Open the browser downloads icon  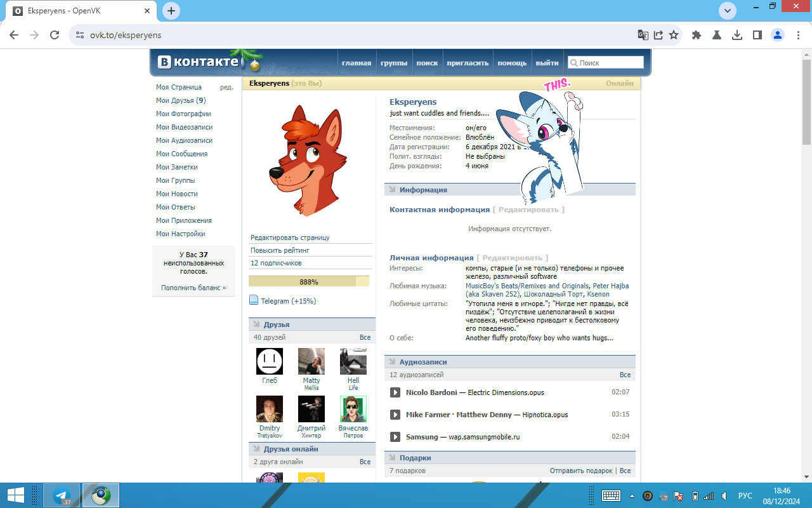click(737, 35)
